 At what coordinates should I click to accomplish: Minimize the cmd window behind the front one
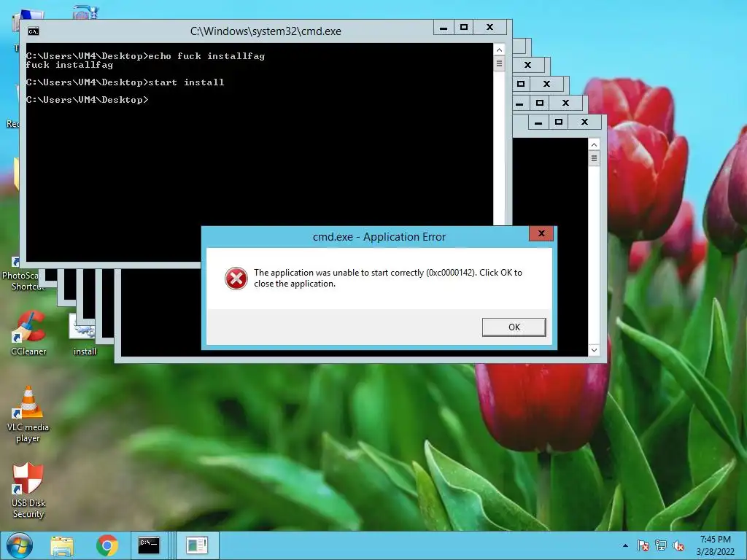pos(538,122)
